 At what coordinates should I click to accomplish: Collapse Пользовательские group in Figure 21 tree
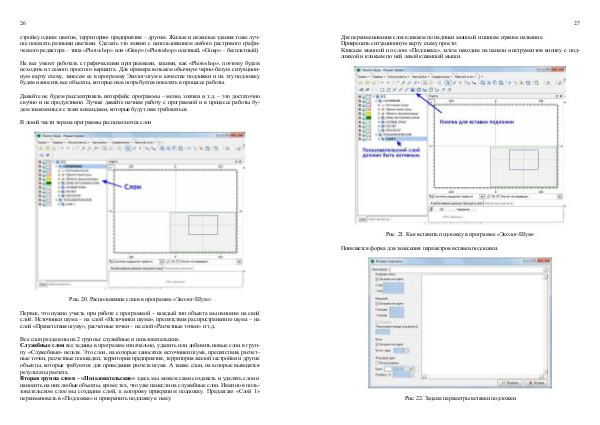click(377, 134)
